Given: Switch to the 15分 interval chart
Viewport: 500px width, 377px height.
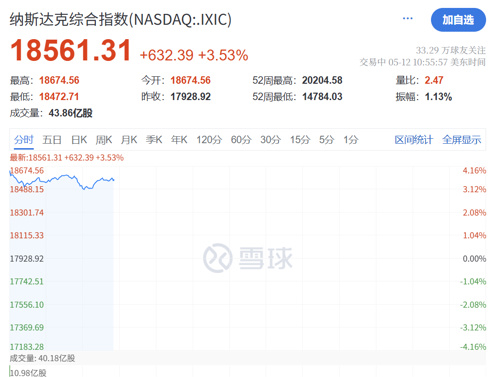Looking at the screenshot, I should [300, 140].
